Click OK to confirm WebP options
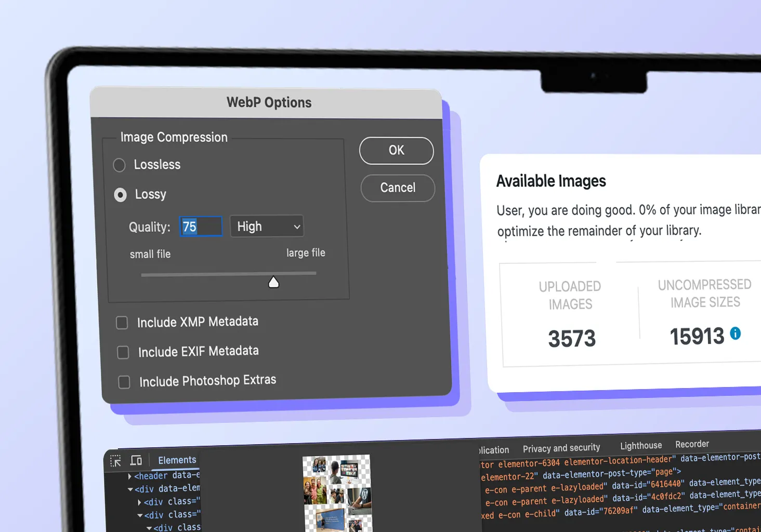The height and width of the screenshot is (532, 761). 396,150
